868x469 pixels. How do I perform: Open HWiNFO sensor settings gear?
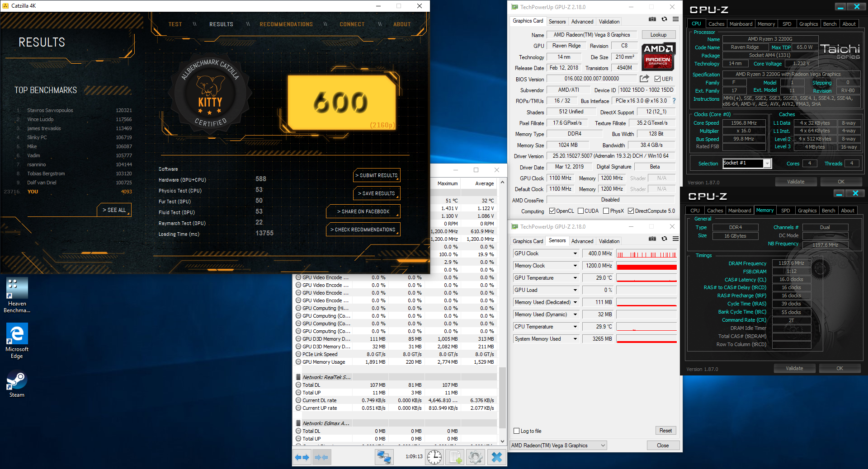476,457
